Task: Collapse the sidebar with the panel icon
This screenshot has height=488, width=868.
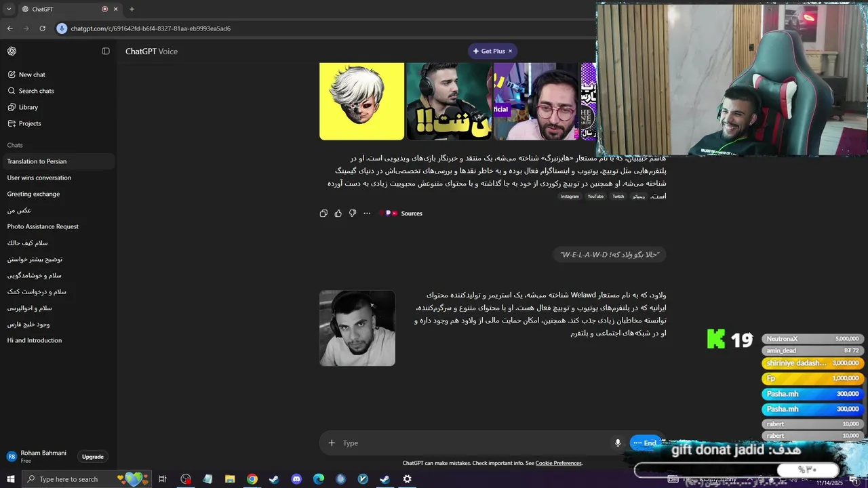Action: coord(106,52)
